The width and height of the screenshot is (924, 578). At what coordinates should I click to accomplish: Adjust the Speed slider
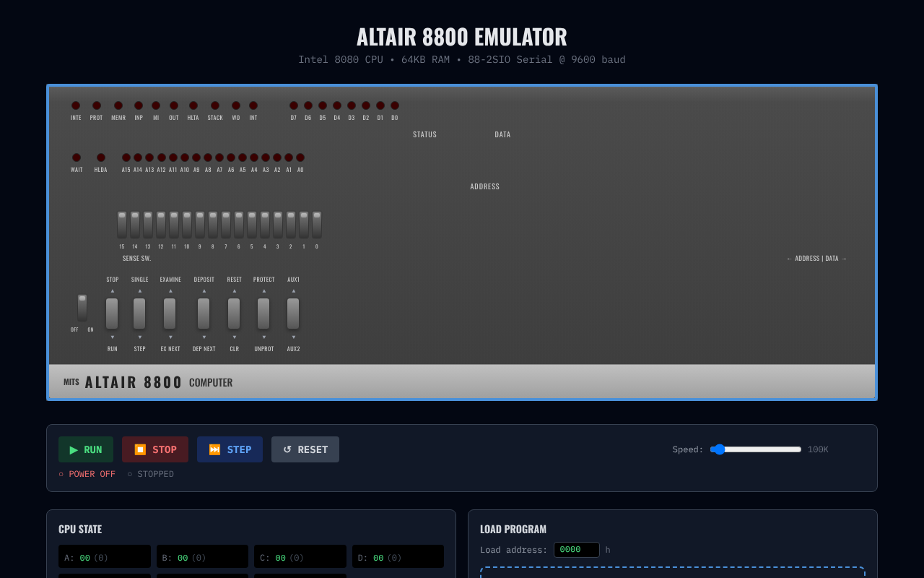[756, 449]
